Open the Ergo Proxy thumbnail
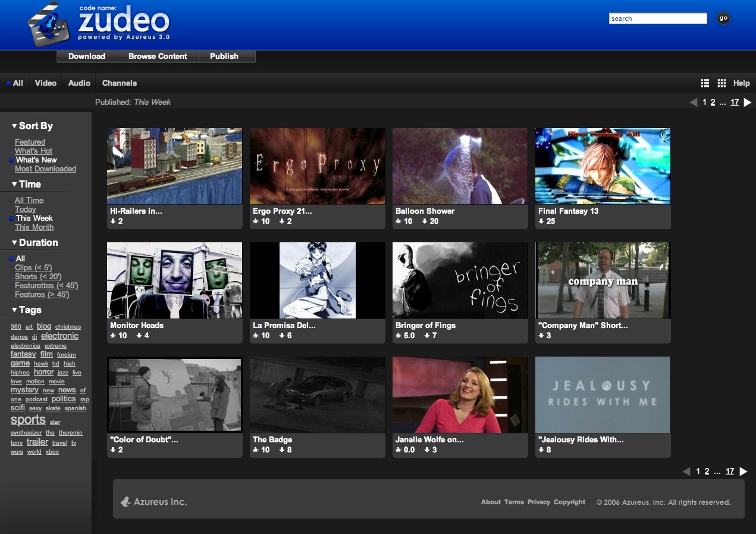 [x=318, y=166]
